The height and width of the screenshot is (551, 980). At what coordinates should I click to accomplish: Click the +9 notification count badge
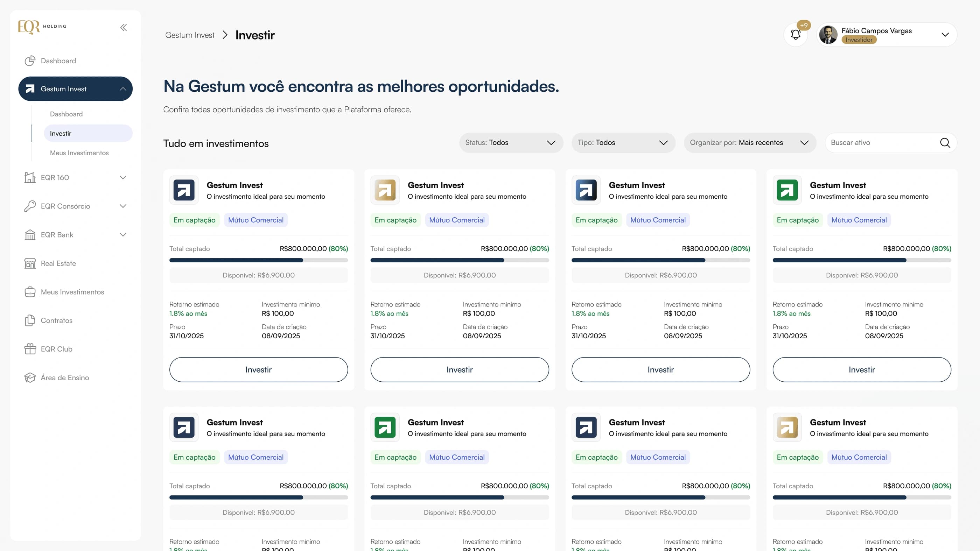804,25
